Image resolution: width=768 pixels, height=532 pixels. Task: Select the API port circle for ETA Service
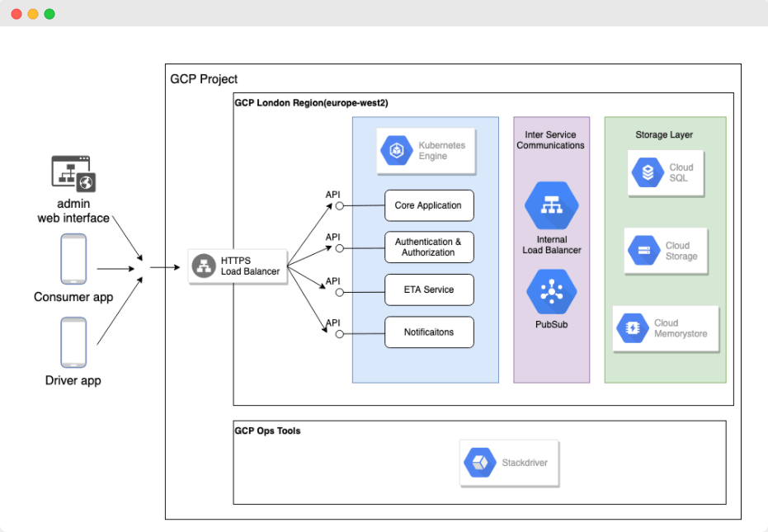pyautogui.click(x=339, y=293)
